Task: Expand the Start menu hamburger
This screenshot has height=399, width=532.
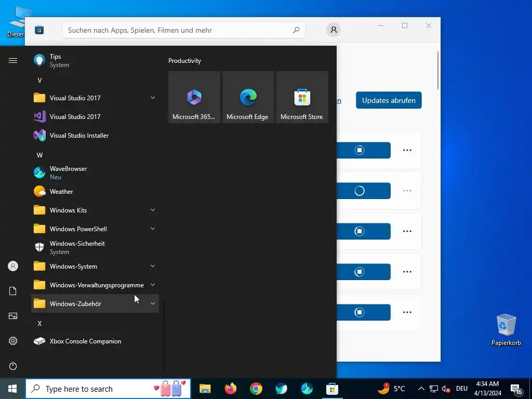Action: click(13, 60)
